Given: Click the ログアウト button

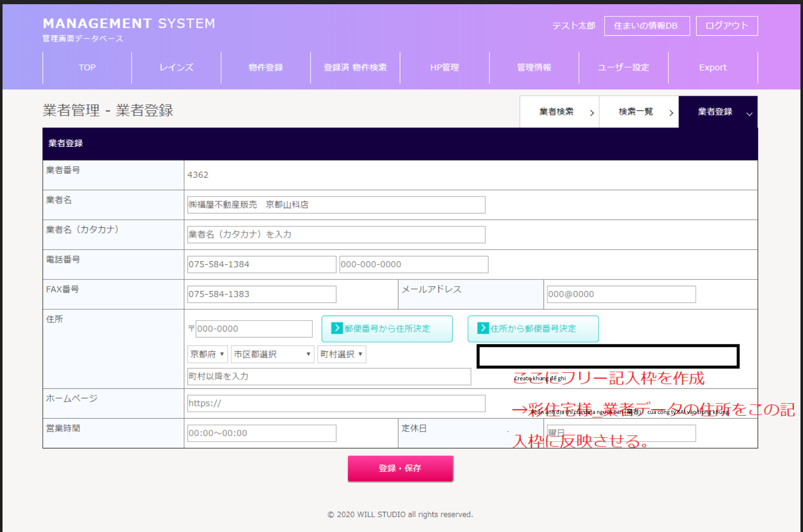Looking at the screenshot, I should [x=726, y=26].
